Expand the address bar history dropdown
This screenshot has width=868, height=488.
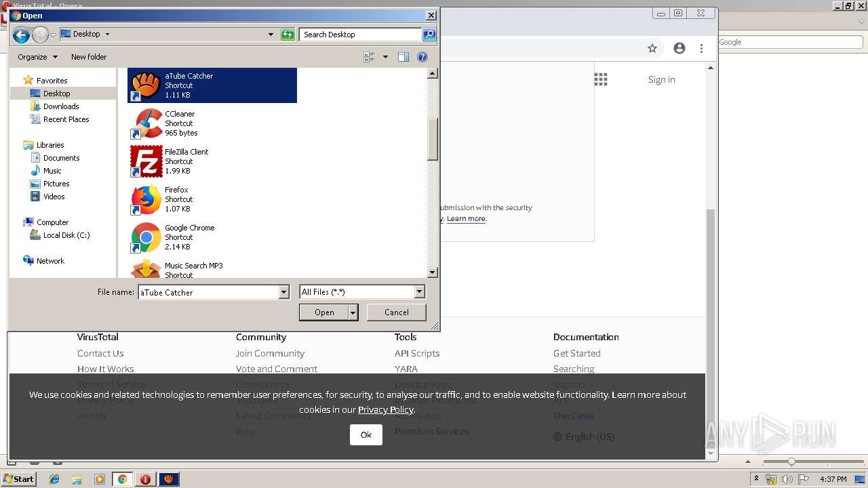tap(271, 35)
